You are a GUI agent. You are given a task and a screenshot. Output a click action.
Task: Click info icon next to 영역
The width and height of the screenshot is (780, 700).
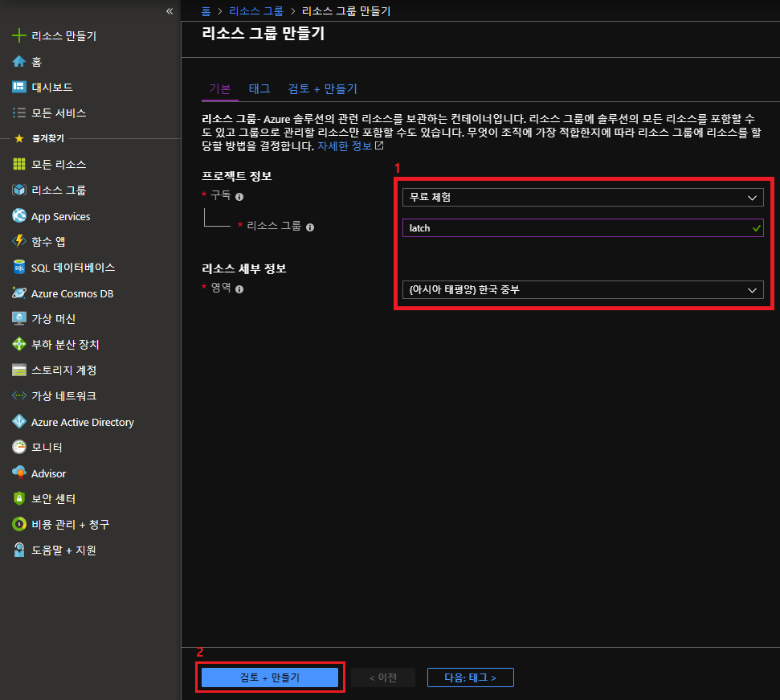pos(239,289)
